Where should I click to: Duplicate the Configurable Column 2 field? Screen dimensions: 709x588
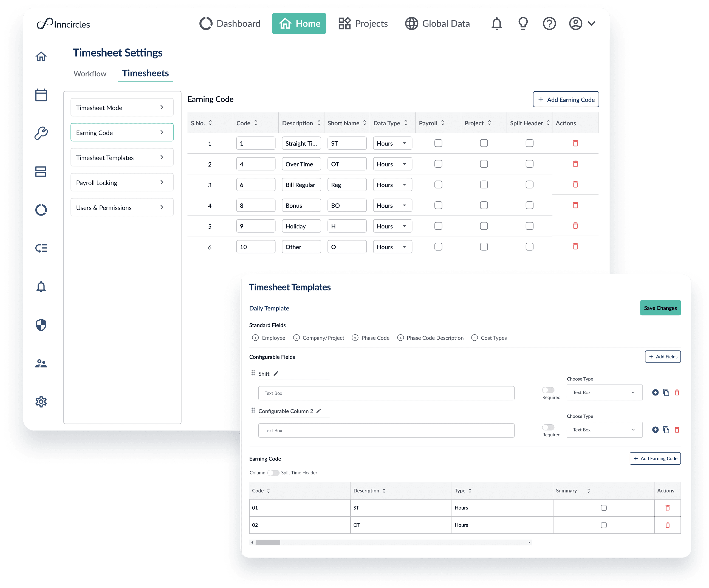[666, 430]
